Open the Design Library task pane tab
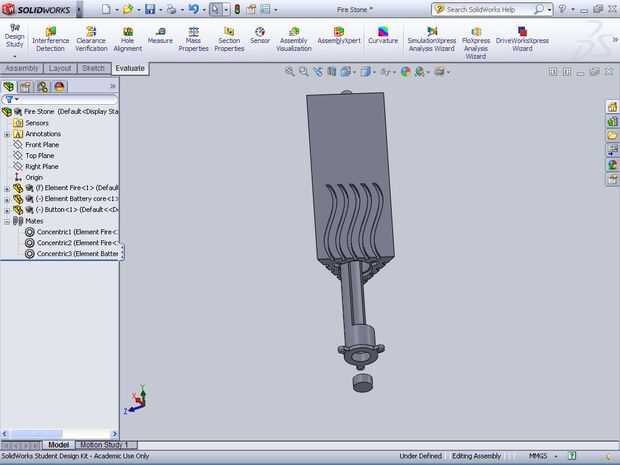The image size is (620, 465). pos(612,121)
